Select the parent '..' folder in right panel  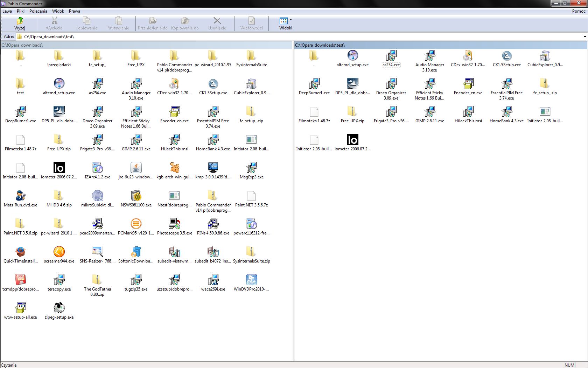click(x=314, y=59)
